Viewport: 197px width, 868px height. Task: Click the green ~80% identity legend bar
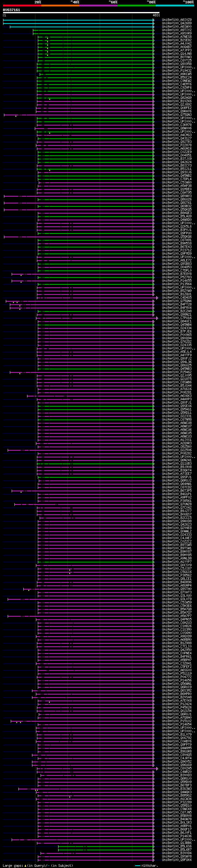(136, 6)
